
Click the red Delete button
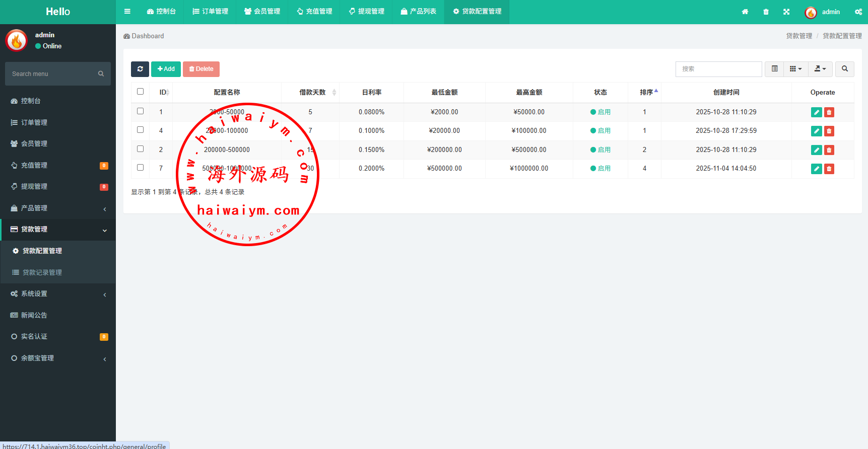click(x=201, y=69)
